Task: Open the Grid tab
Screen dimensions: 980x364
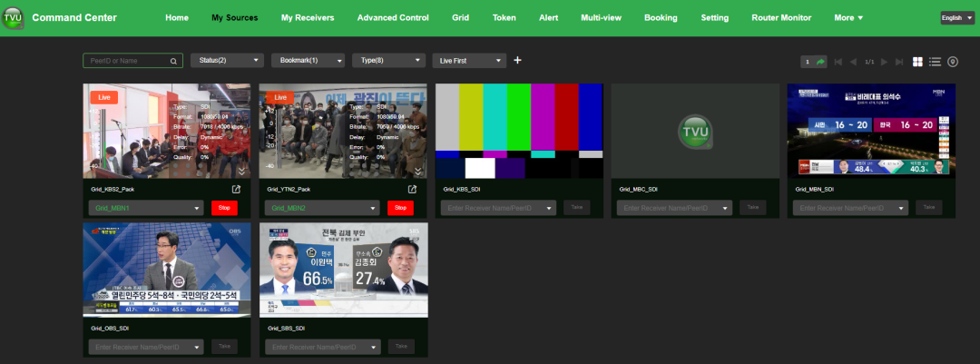Action: tap(461, 18)
